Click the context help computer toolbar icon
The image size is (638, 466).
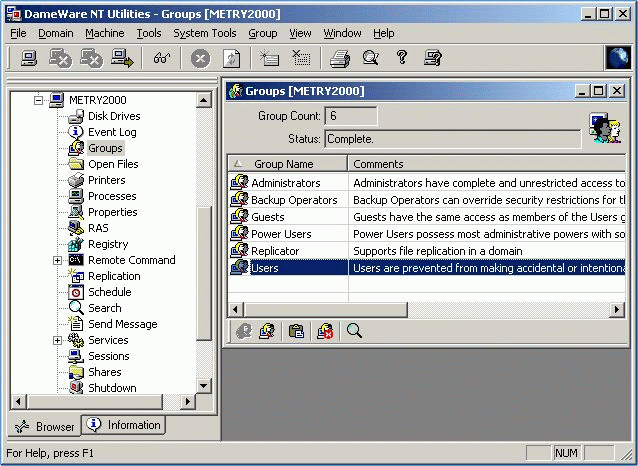tap(433, 58)
